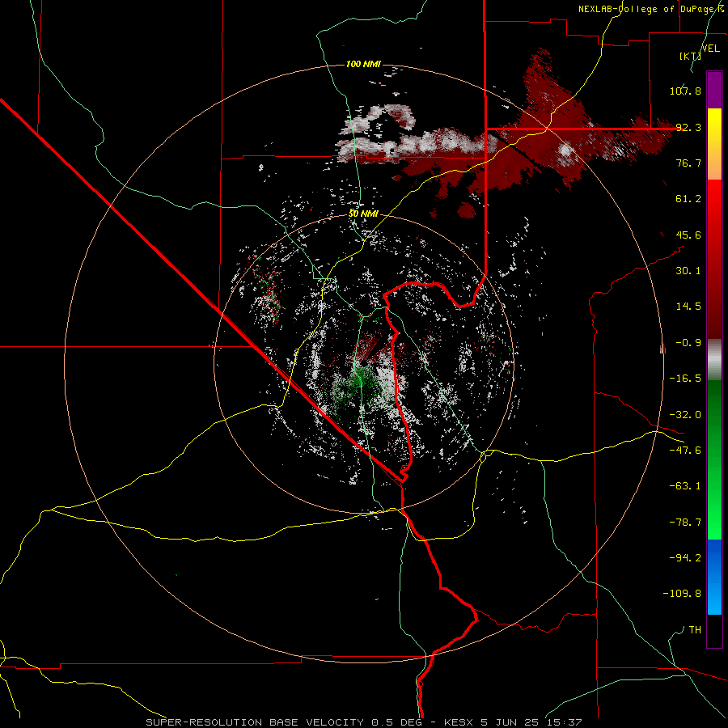Click the super-resolution base velocity caption

click(363, 722)
